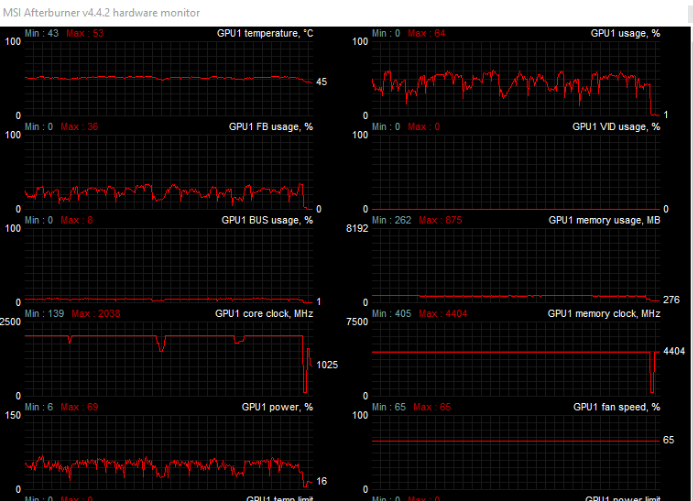Click the 'GPU1 memory usage, MB' label
Image resolution: width=693 pixels, height=501 pixels.
tap(604, 220)
